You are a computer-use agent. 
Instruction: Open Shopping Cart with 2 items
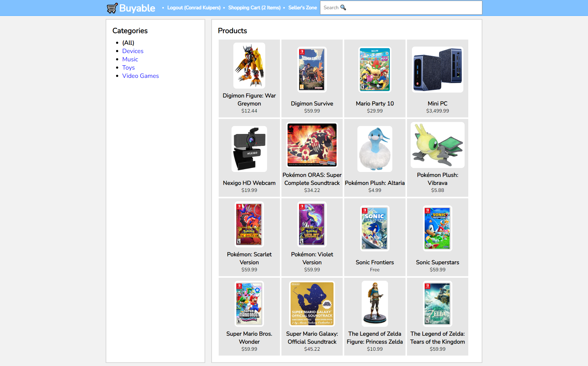click(254, 8)
